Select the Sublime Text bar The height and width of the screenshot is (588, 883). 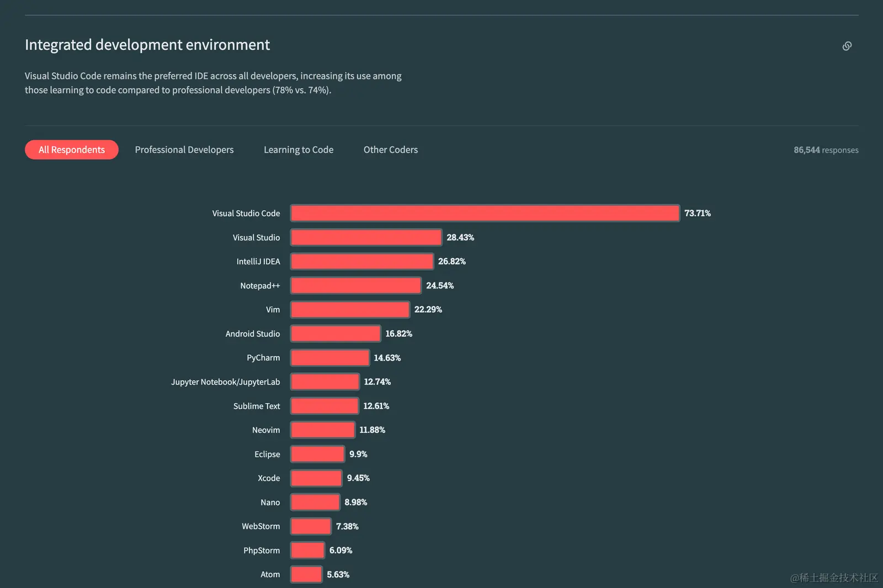[x=325, y=406]
